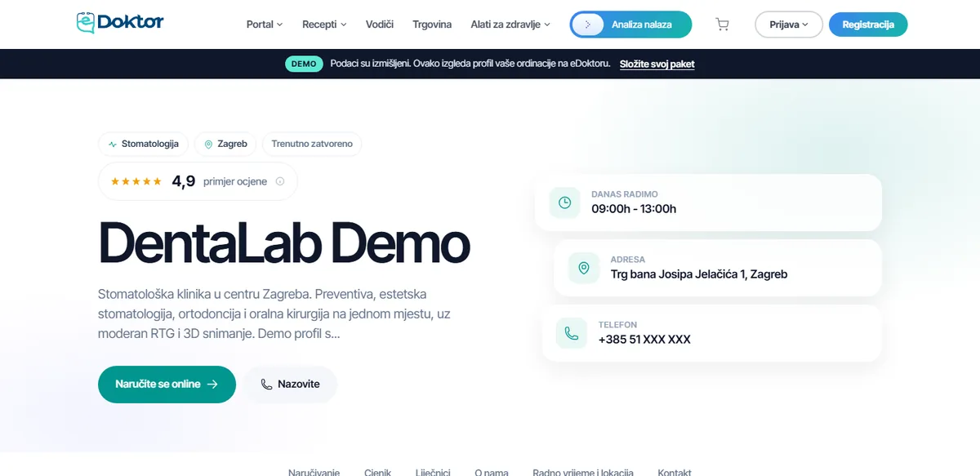Select the Zagreb location chip
The width and height of the screenshot is (980, 476).
pos(226,144)
